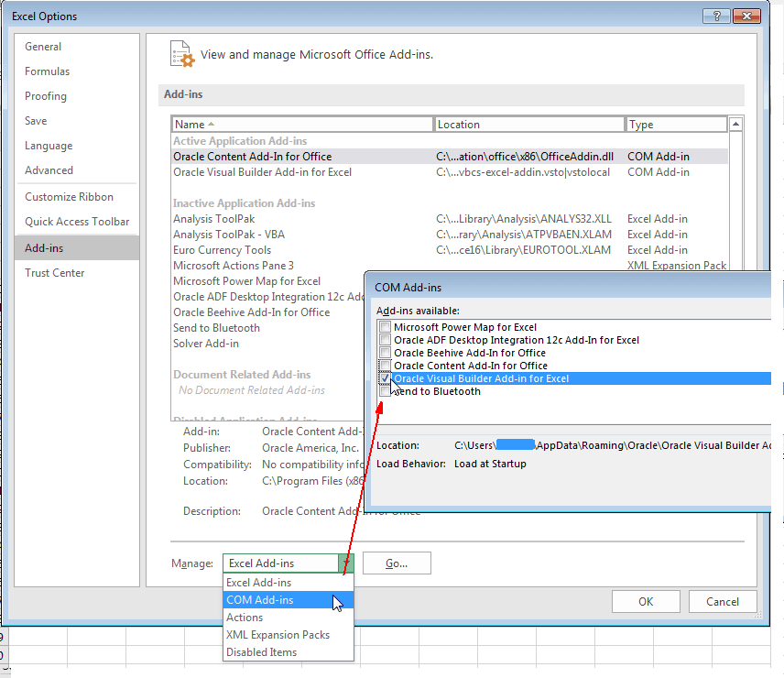The height and width of the screenshot is (678, 784).
Task: Check Microsoft Power Map for Excel checkbox
Action: [x=385, y=327]
